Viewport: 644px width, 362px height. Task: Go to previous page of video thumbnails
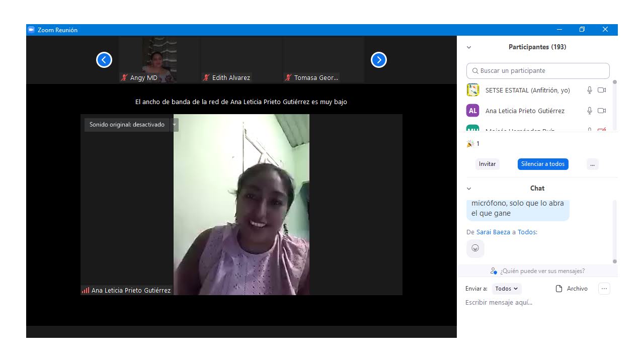click(x=104, y=60)
